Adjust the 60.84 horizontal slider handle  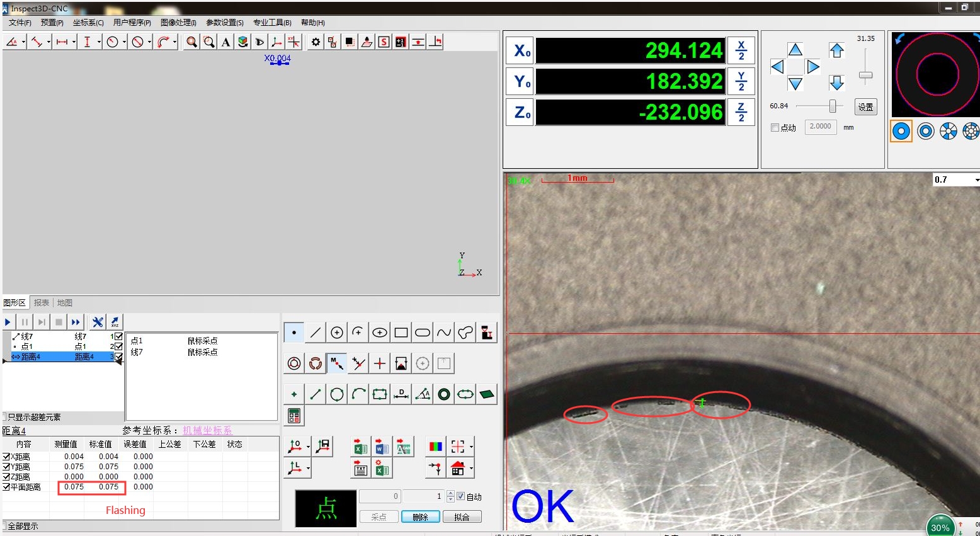[x=833, y=106]
